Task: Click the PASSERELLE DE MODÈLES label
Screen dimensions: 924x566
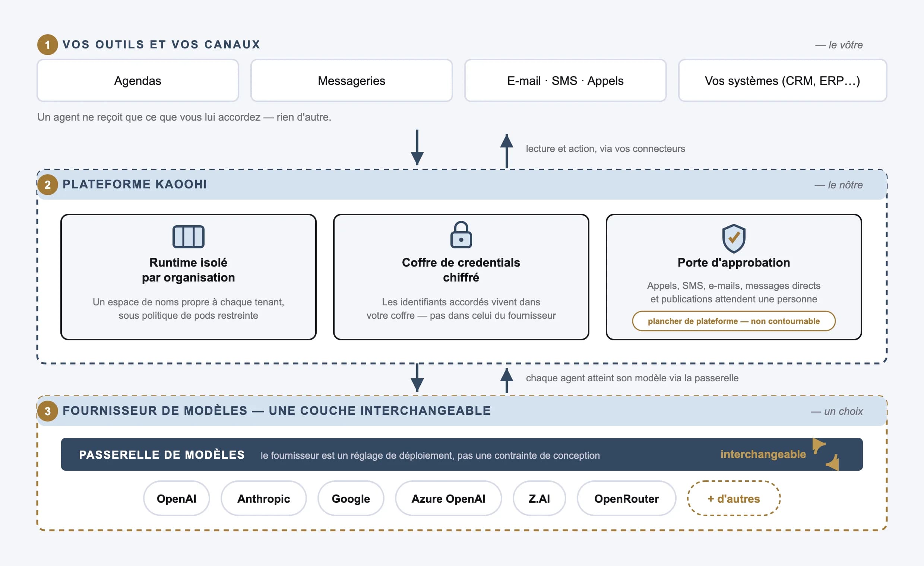Action: [162, 455]
